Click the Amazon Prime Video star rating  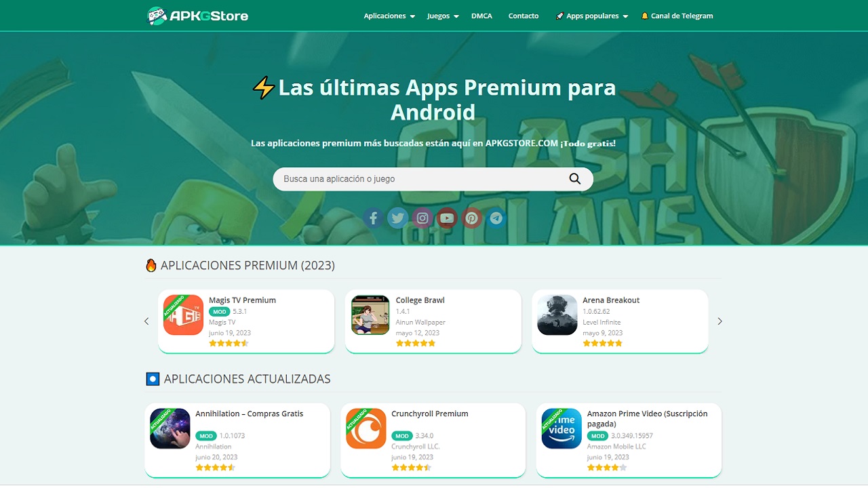click(x=607, y=467)
